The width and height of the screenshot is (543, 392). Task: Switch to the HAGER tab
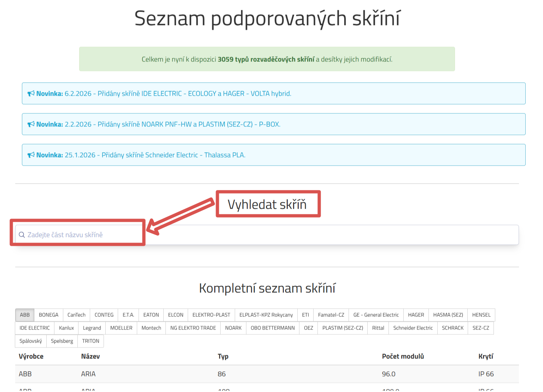[416, 315]
